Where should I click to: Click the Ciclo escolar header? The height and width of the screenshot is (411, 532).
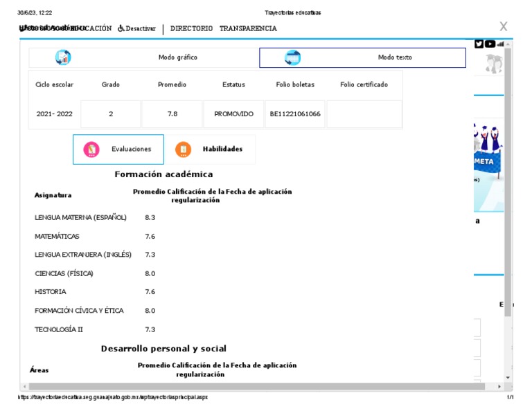[x=54, y=84]
